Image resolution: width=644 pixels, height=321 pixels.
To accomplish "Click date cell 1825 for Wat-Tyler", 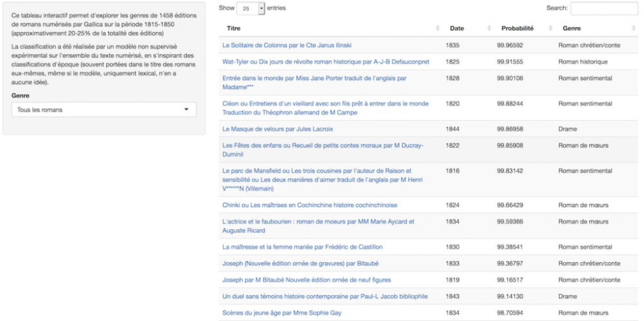I will 452,62.
